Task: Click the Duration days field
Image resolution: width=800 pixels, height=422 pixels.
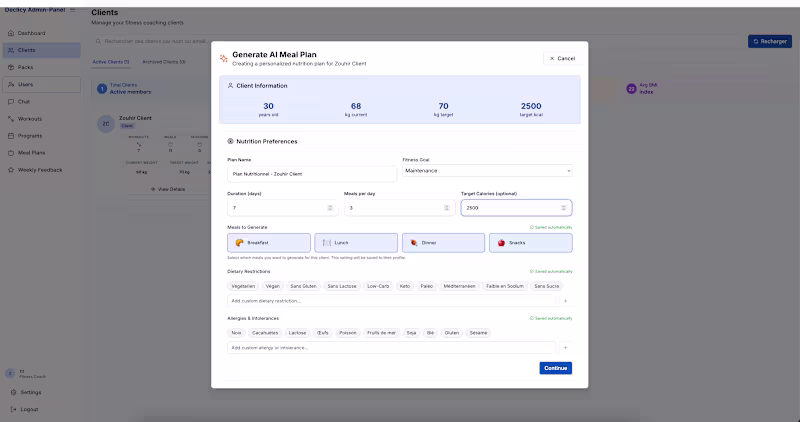Action: 282,208
